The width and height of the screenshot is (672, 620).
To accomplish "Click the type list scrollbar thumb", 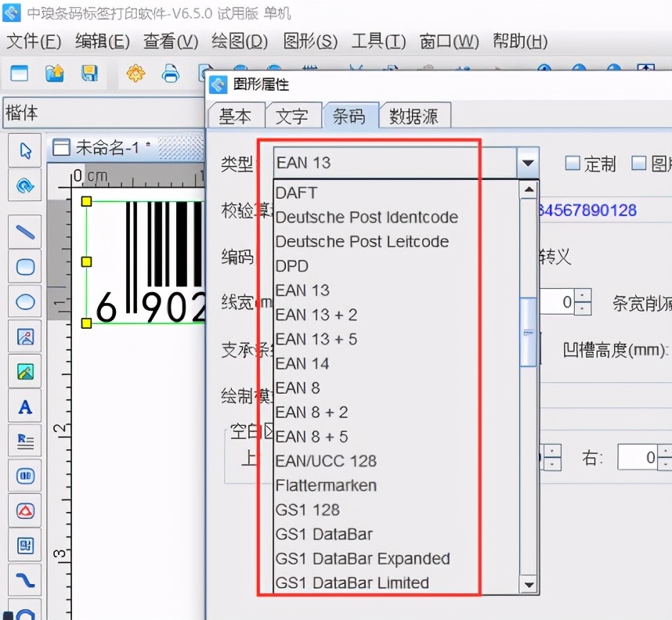I will pyautogui.click(x=529, y=333).
